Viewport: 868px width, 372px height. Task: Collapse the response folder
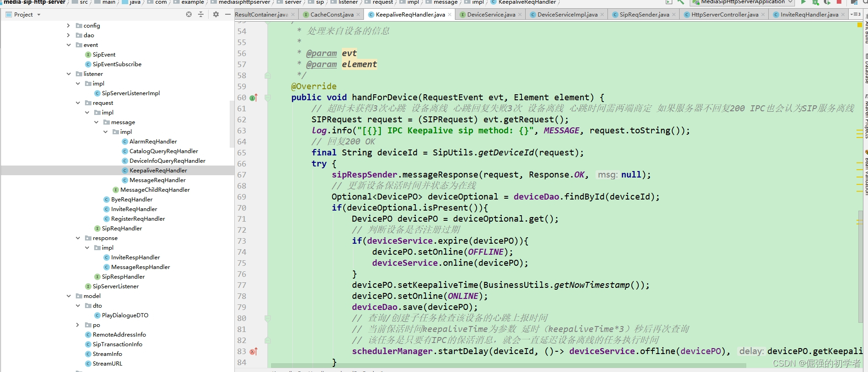coord(78,238)
